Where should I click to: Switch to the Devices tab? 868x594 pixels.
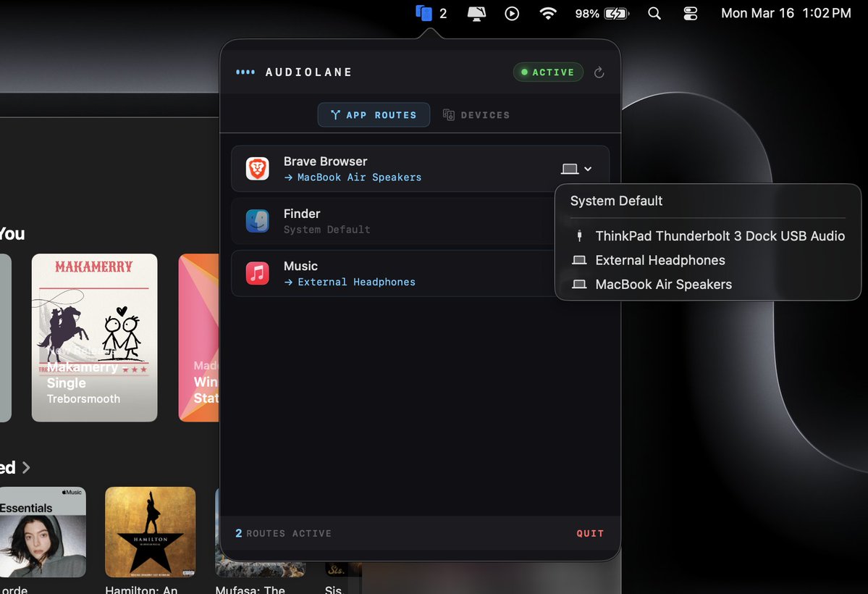click(476, 114)
